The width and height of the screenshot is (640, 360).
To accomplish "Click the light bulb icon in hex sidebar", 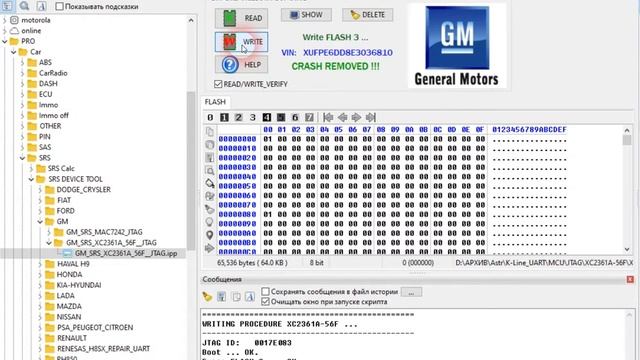I will pyautogui.click(x=209, y=222).
